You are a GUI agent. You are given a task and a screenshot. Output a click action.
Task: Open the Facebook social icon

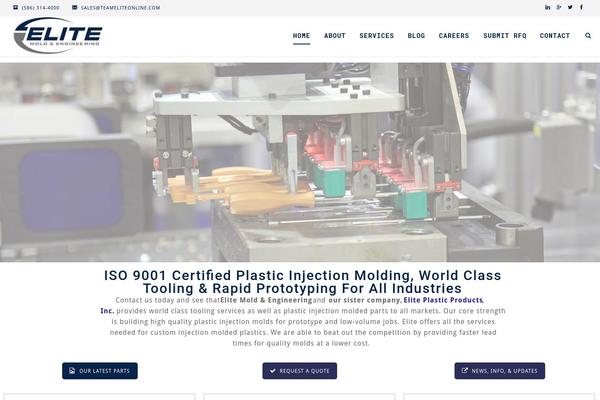tap(581, 7)
